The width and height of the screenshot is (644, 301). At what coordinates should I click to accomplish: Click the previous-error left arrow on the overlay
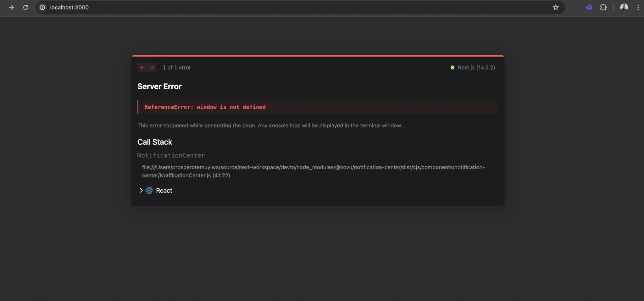coord(142,67)
